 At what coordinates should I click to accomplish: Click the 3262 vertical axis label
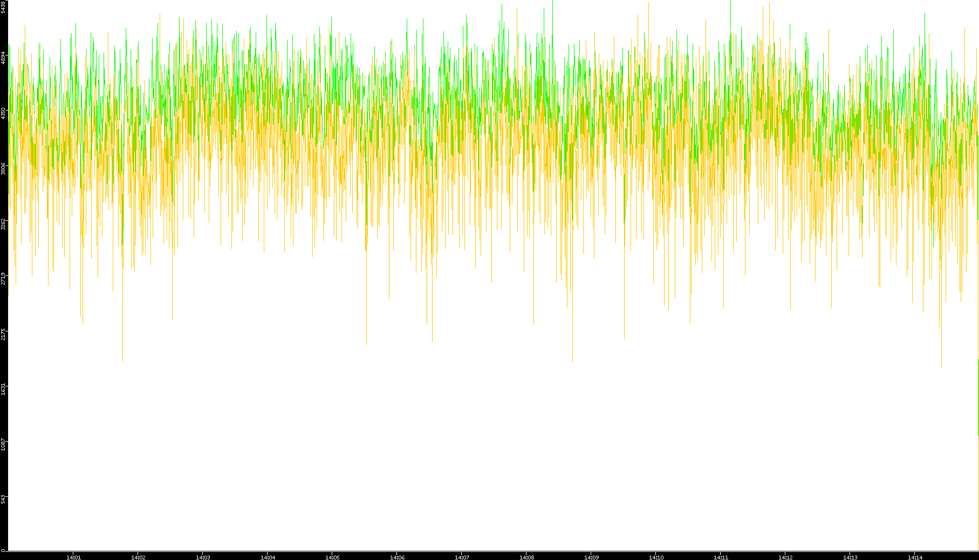pos(3,223)
